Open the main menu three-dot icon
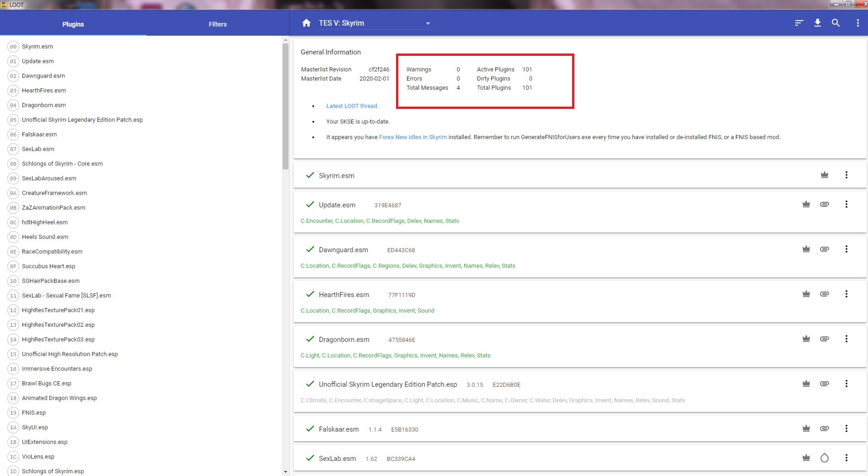The width and height of the screenshot is (868, 476). 857,23
